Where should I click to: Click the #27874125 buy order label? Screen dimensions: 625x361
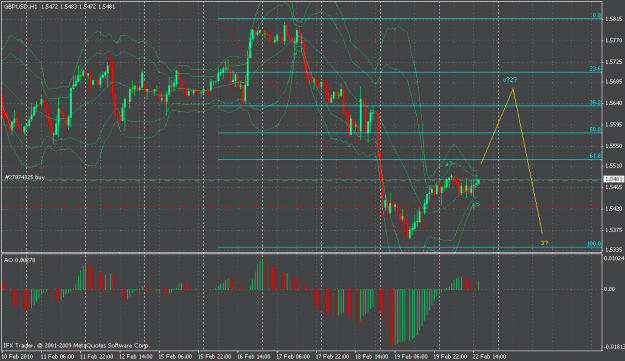pyautogui.click(x=25, y=177)
